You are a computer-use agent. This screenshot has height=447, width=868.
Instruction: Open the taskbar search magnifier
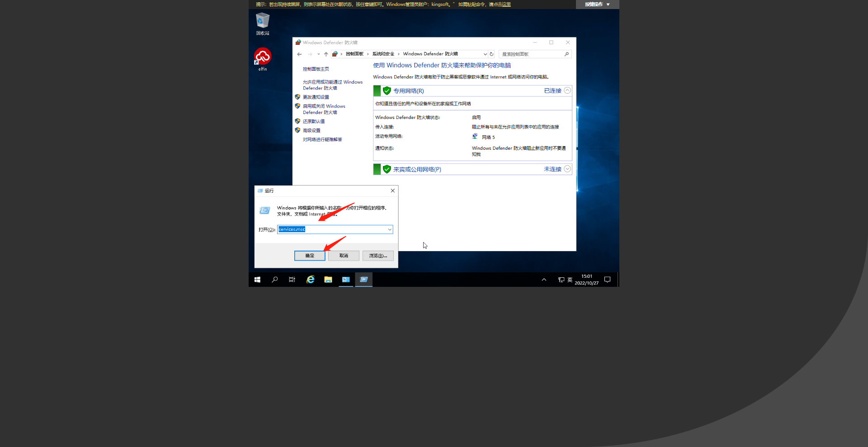pyautogui.click(x=274, y=280)
